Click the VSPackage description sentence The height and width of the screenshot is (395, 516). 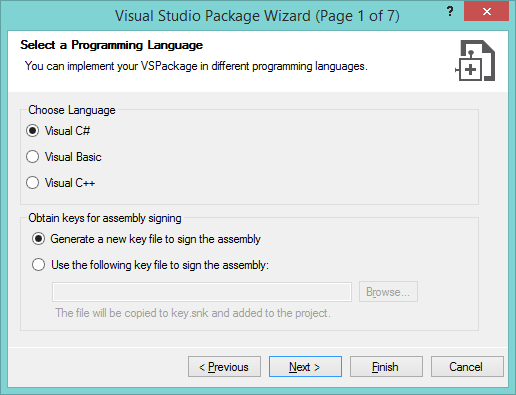tap(196, 66)
